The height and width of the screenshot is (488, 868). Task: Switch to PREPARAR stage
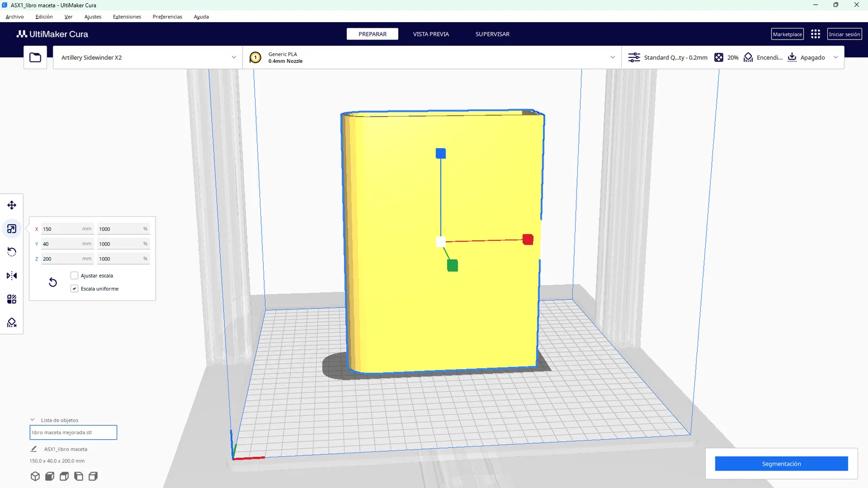click(373, 34)
